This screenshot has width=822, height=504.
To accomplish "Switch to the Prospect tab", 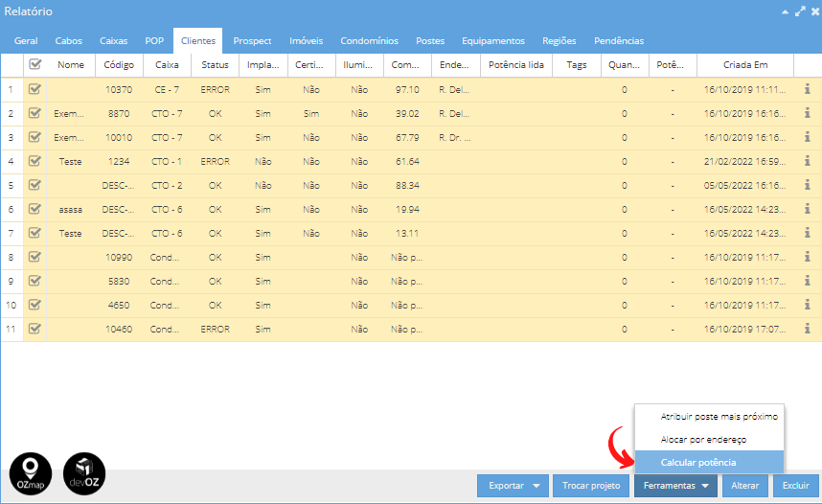I will 252,41.
